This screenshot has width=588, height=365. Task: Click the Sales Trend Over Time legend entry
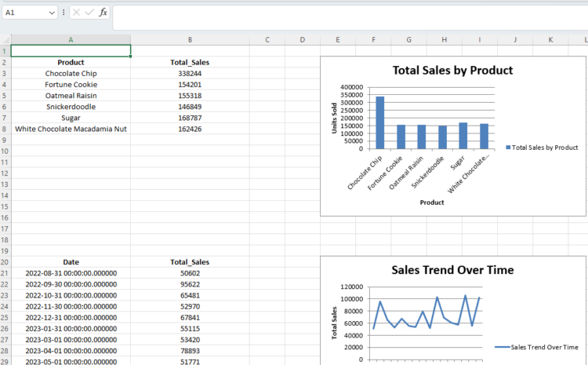[536, 348]
